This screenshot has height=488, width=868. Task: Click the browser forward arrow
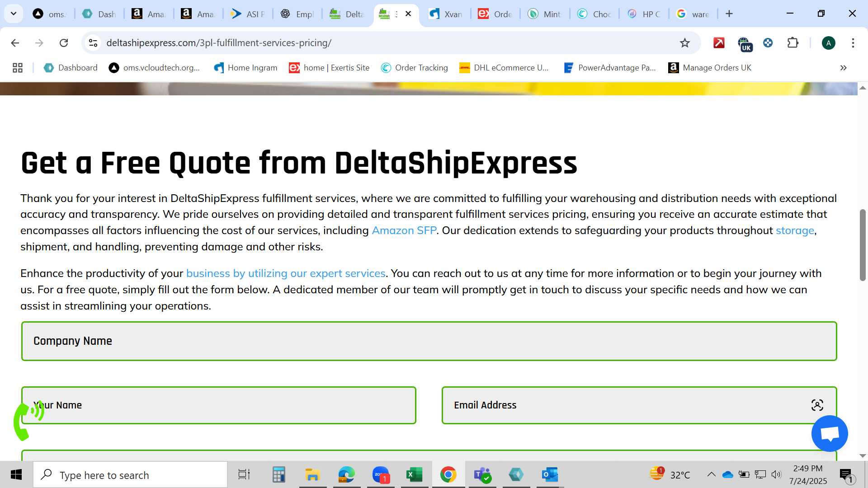[x=39, y=43]
